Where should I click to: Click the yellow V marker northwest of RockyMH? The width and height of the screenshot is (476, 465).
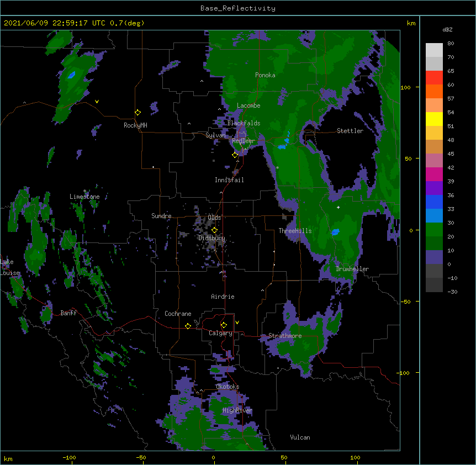coord(97,102)
